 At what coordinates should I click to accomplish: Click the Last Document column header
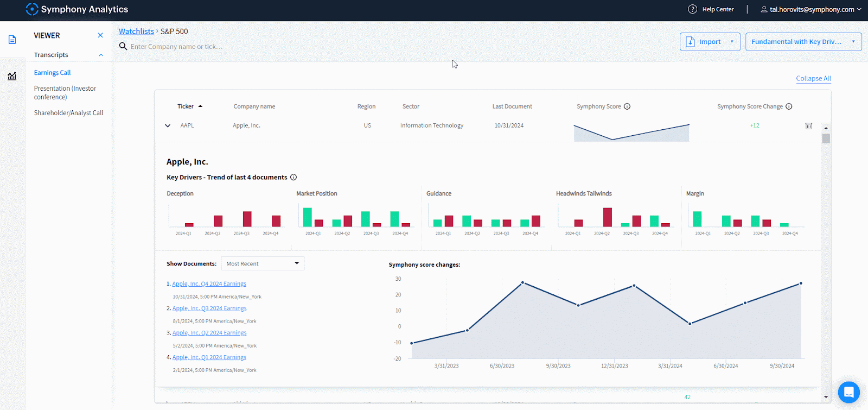point(512,106)
